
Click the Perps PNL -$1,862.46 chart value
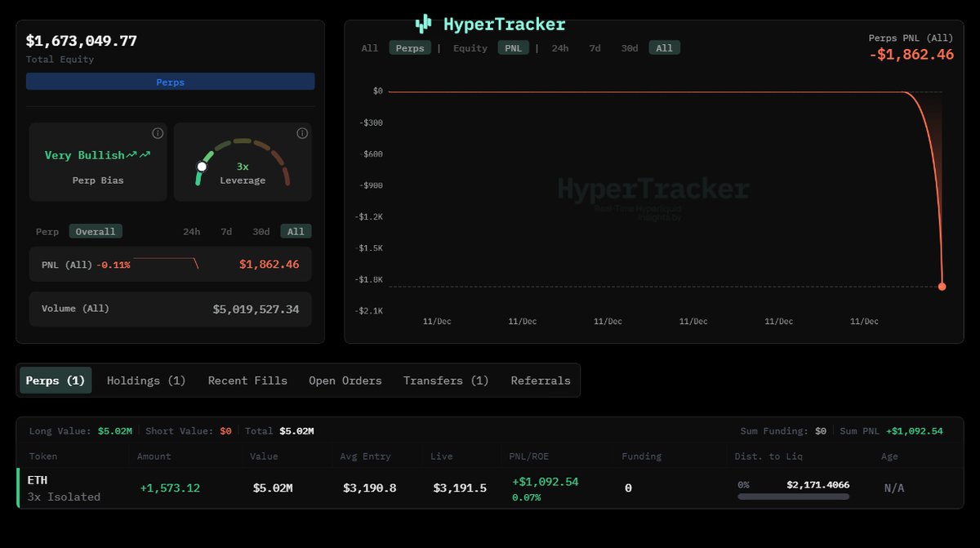click(911, 55)
